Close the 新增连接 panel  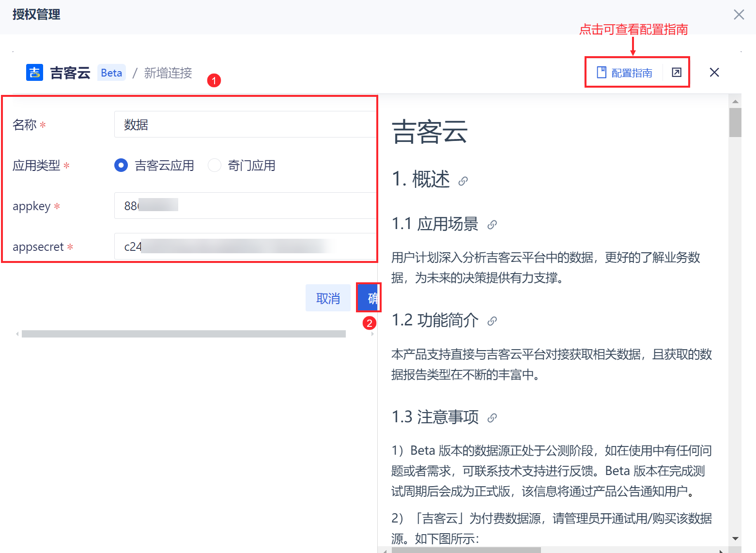click(714, 73)
